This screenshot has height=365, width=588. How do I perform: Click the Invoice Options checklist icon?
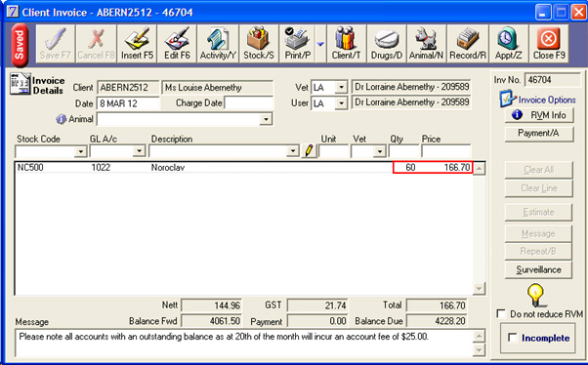point(507,99)
